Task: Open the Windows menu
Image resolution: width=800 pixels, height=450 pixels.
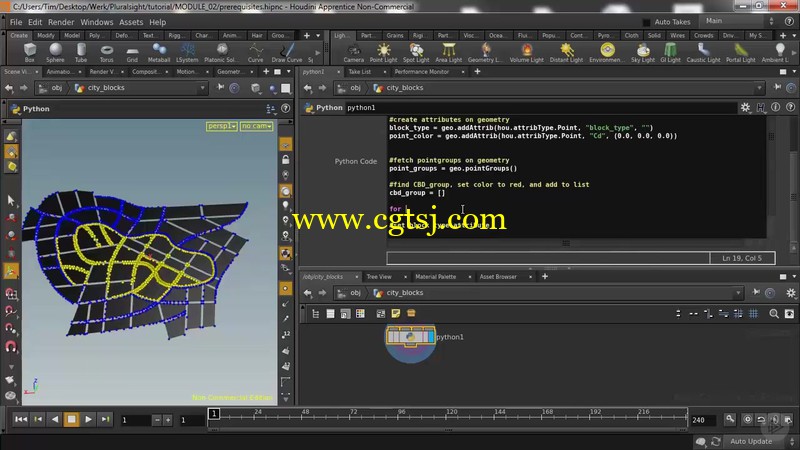Action: pos(96,22)
